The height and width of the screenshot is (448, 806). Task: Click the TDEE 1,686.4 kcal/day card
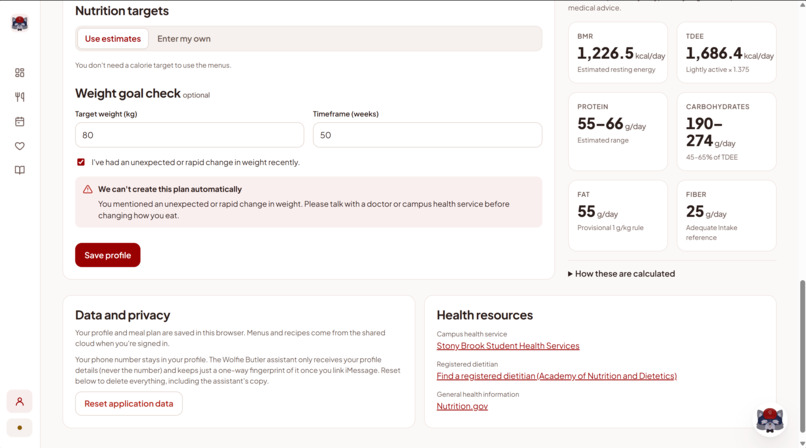(726, 52)
